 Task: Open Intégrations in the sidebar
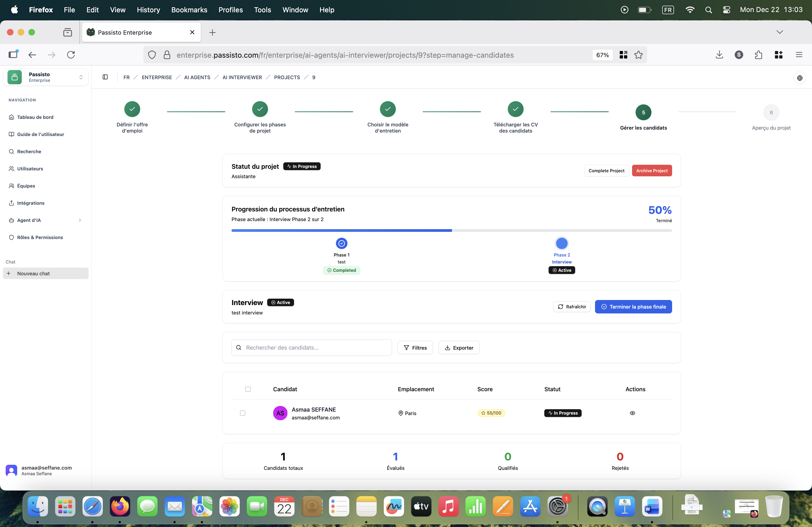pos(31,203)
